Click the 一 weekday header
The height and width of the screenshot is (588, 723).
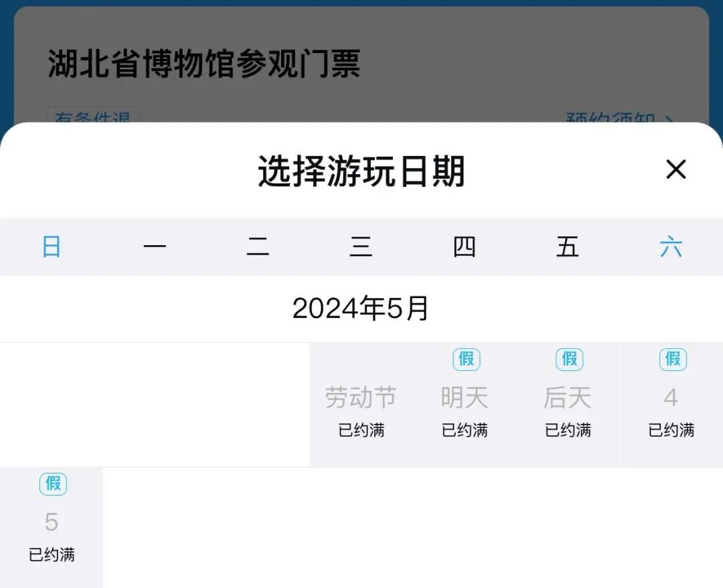coord(155,246)
